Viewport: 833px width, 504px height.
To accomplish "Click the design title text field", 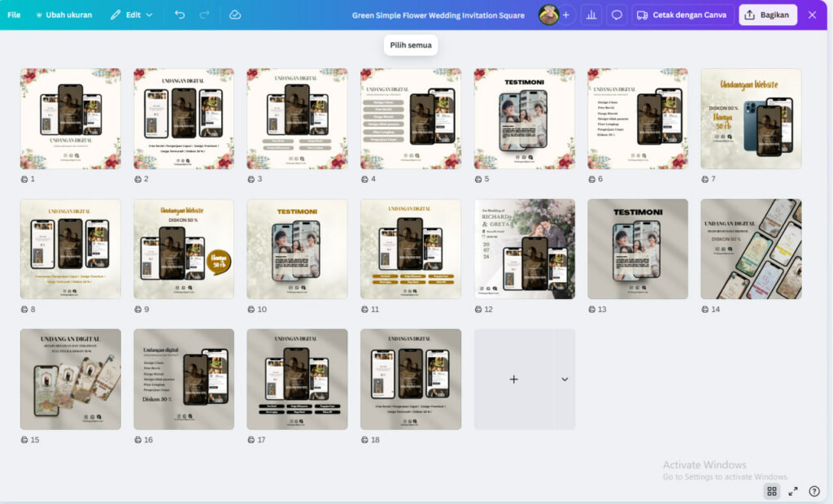I will click(x=438, y=15).
